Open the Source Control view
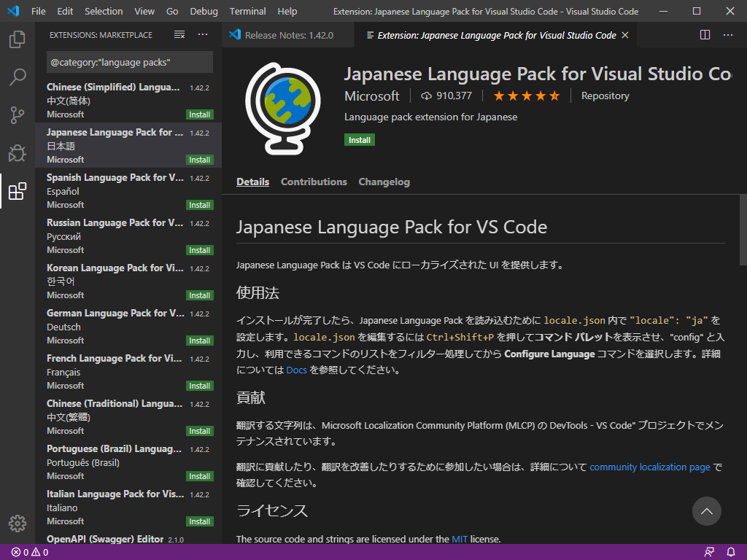The height and width of the screenshot is (560, 747). point(18,115)
